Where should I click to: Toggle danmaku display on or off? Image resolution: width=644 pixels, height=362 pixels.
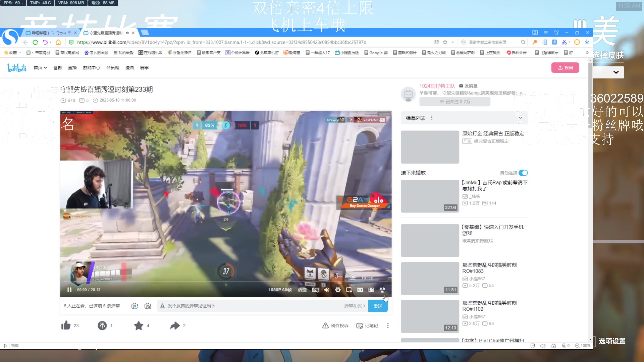coord(135,306)
